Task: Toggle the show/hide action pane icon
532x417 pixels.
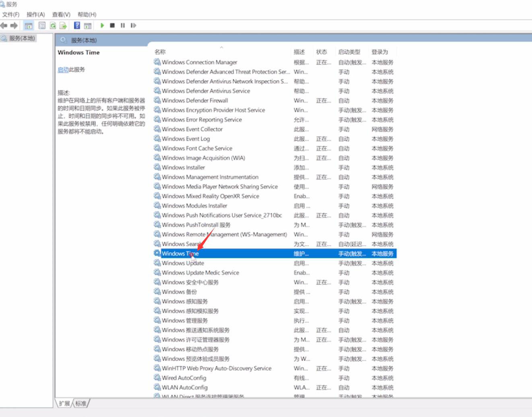Action: [x=88, y=25]
